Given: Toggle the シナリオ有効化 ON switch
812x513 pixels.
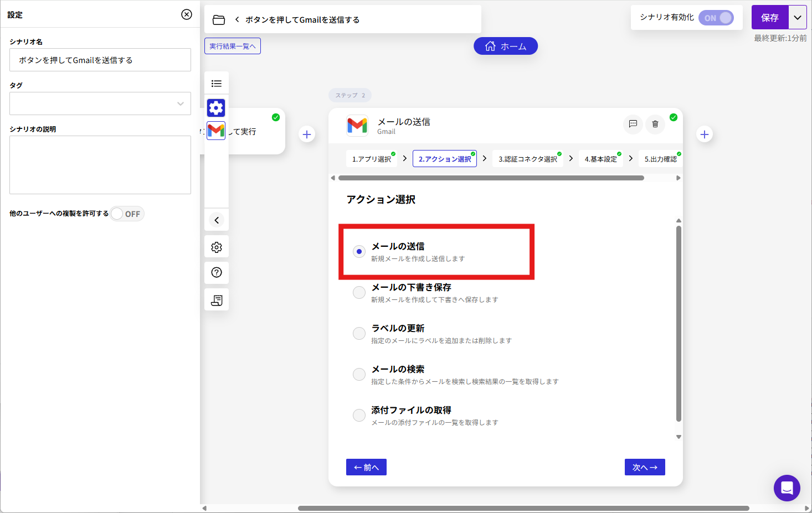Looking at the screenshot, I should [x=716, y=18].
